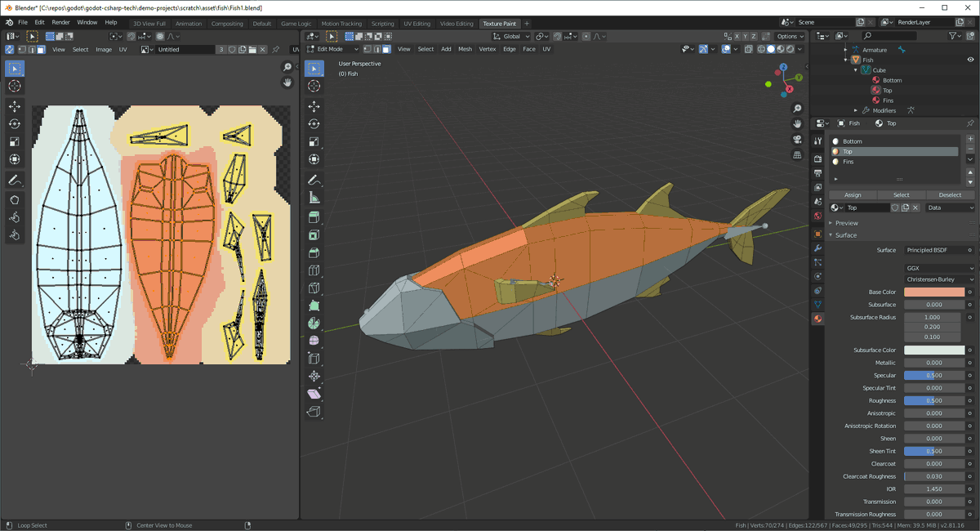Click the Move tool in UV editor toolbar

click(x=15, y=106)
